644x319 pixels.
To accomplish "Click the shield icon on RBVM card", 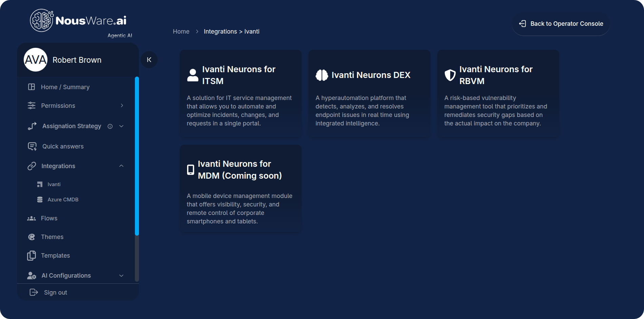I will (x=450, y=75).
